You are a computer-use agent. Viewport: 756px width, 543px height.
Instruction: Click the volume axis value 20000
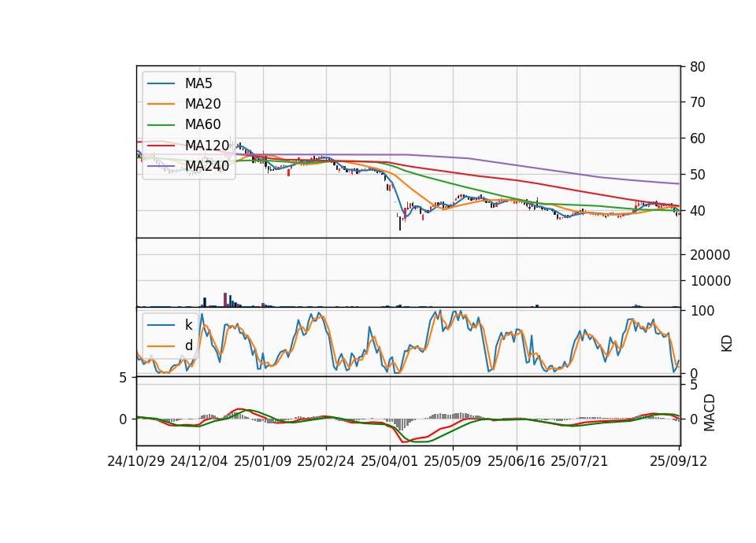click(710, 255)
